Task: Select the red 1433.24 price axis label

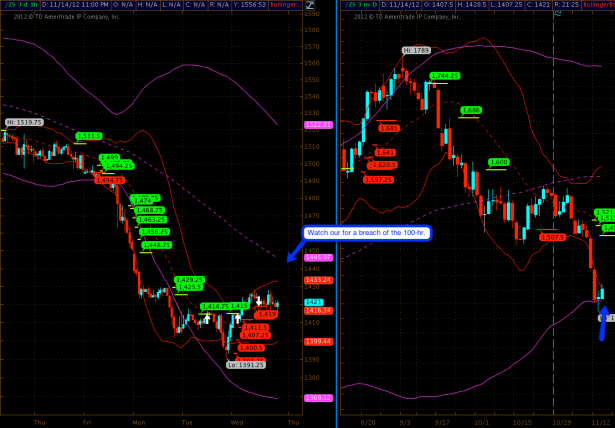Action: point(317,280)
